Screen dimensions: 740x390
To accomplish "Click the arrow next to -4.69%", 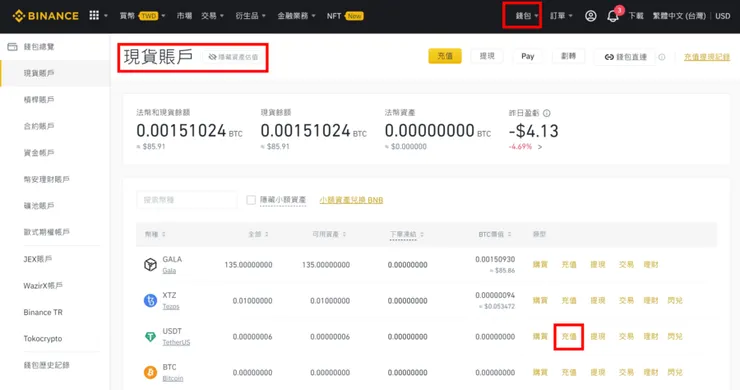I will coord(540,147).
